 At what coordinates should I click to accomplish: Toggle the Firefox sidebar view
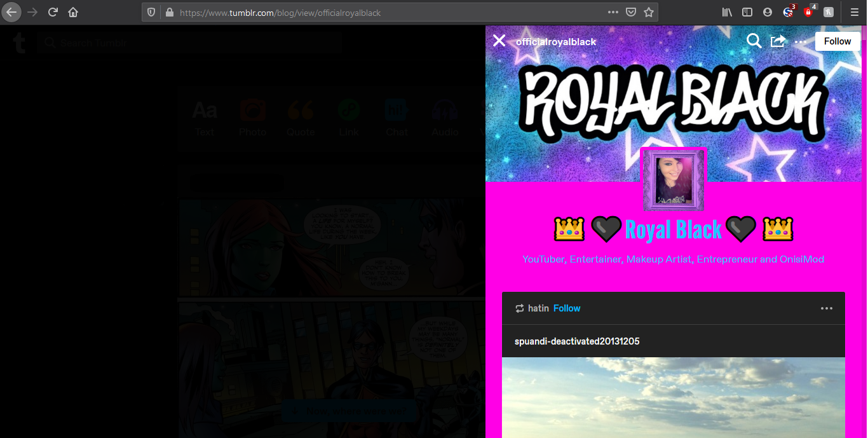point(747,12)
